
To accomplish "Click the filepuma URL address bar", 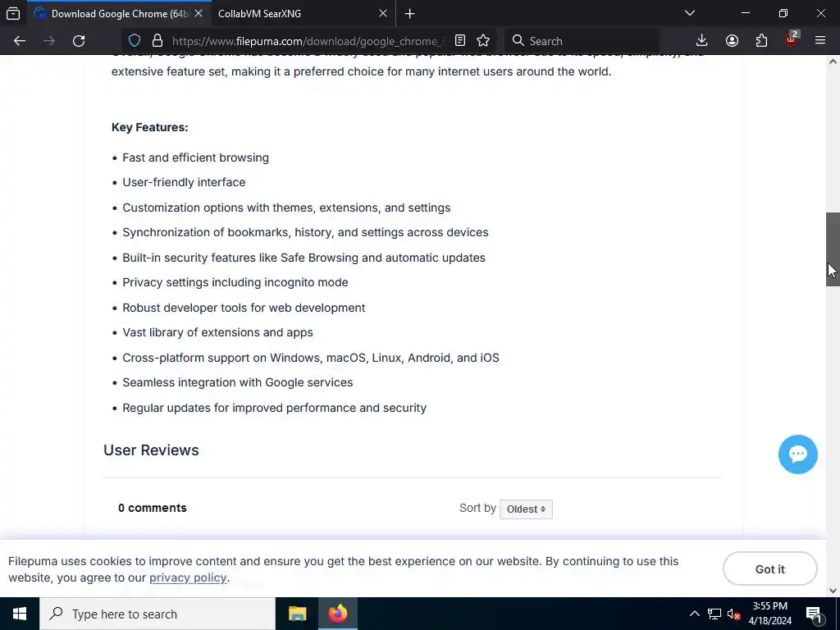I will point(308,41).
